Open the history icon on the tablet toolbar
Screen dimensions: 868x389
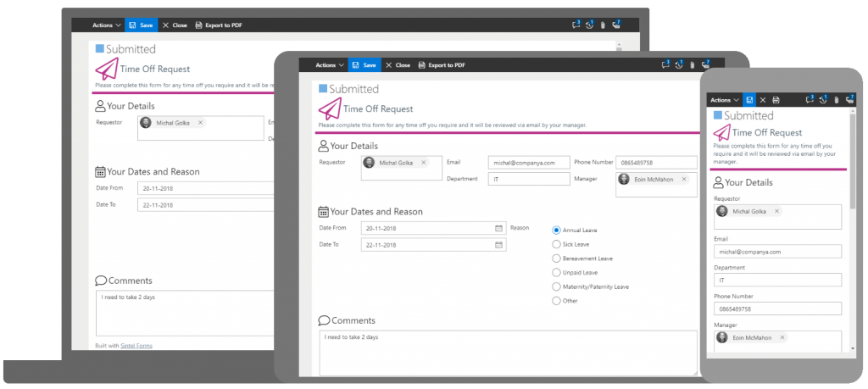click(x=680, y=65)
